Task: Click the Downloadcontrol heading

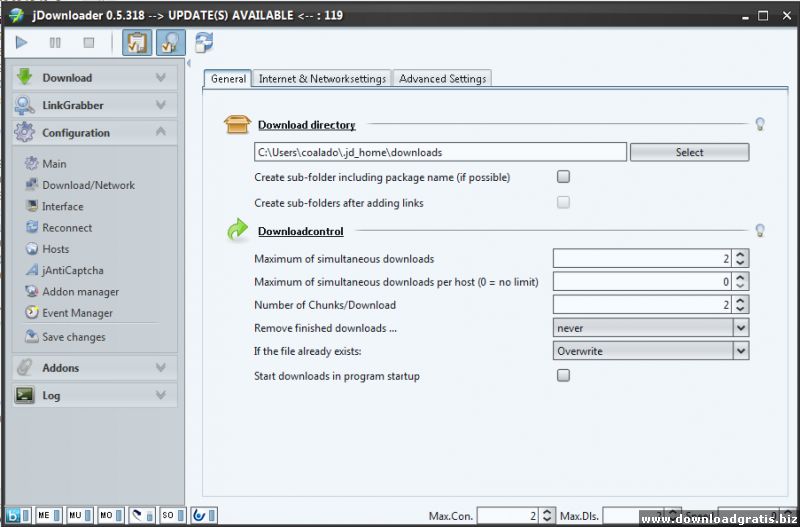Action: (301, 231)
